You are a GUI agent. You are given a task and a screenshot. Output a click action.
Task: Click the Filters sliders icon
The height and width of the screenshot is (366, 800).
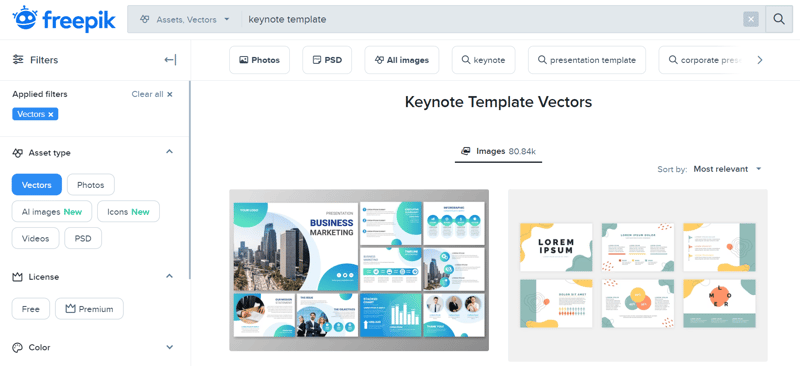click(x=18, y=60)
